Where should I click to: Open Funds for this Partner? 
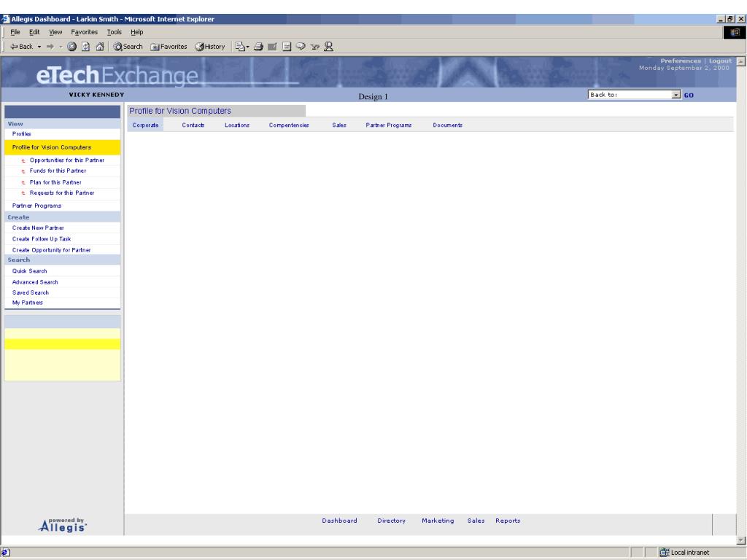(58, 171)
